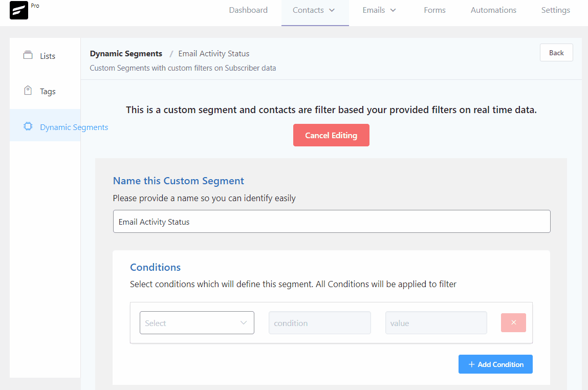Click the condition operator field
Image resolution: width=588 pixels, height=390 pixels.
click(319, 323)
